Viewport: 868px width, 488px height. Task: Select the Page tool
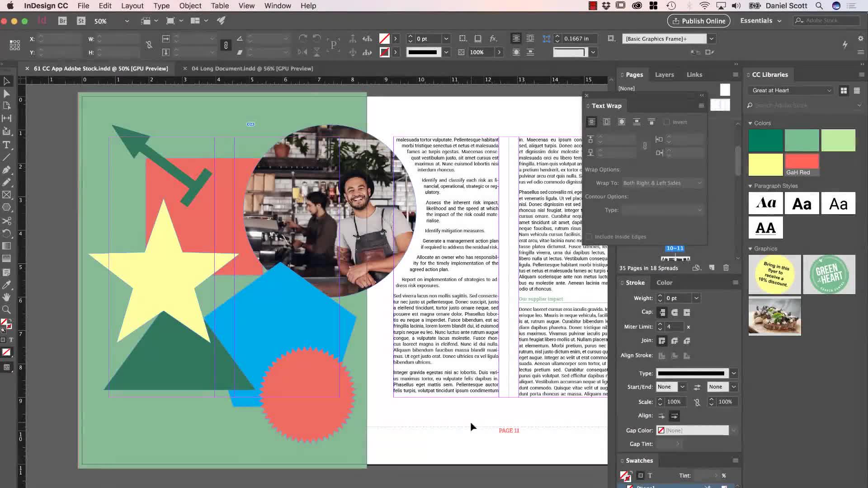(7, 106)
